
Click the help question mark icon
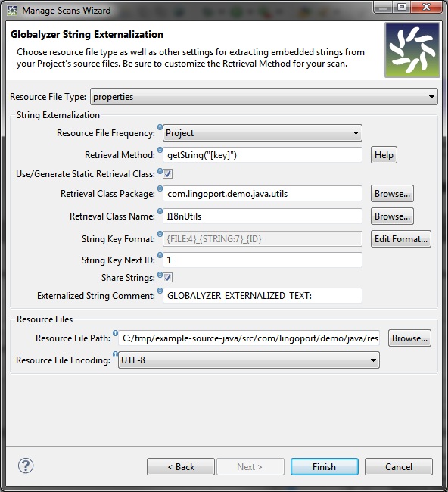click(x=26, y=466)
